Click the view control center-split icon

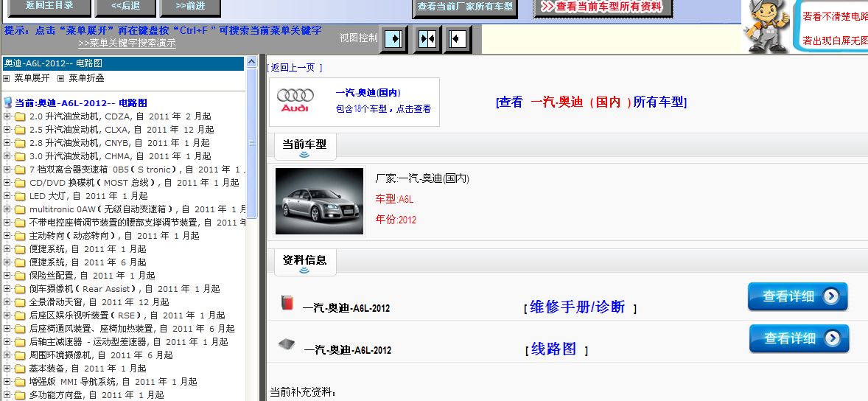pos(427,39)
